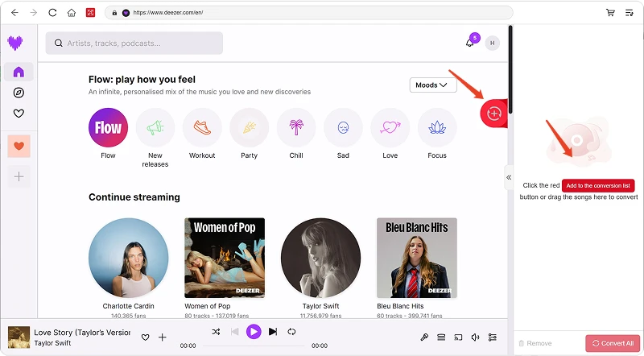Select the New releases mood

point(155,127)
